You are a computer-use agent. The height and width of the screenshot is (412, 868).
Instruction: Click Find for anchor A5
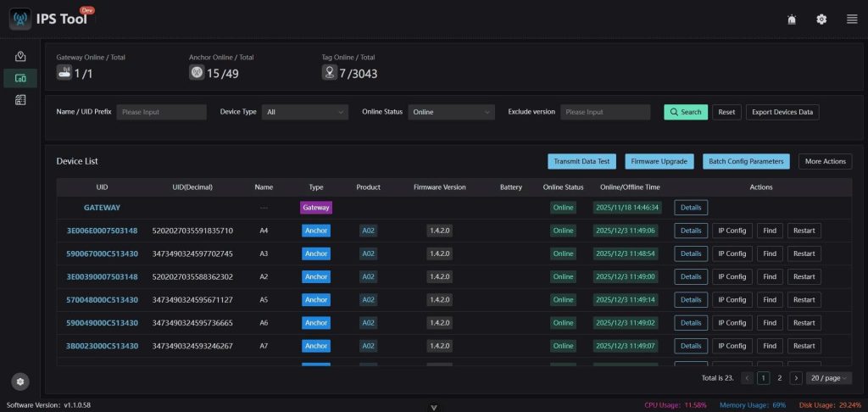tap(770, 299)
